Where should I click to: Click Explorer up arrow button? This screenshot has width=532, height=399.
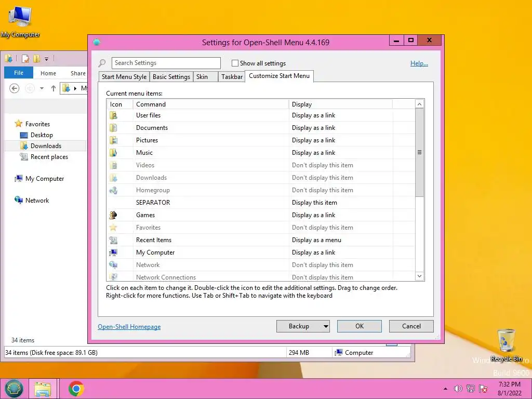tap(54, 88)
